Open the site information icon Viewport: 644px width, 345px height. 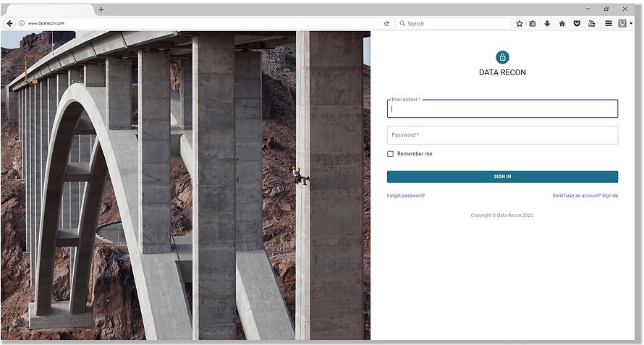point(22,23)
